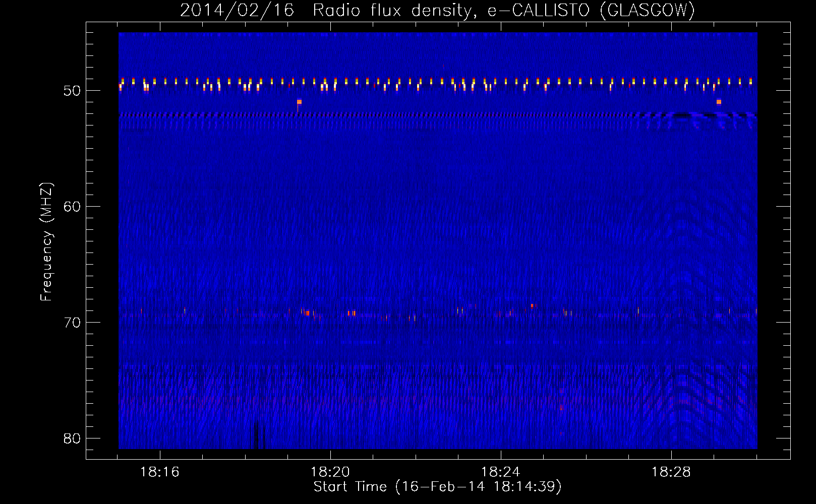Viewport: 816px width, 504px height.
Task: Click the orange burst marker near 18:29 at 51 MHz
Action: point(719,102)
